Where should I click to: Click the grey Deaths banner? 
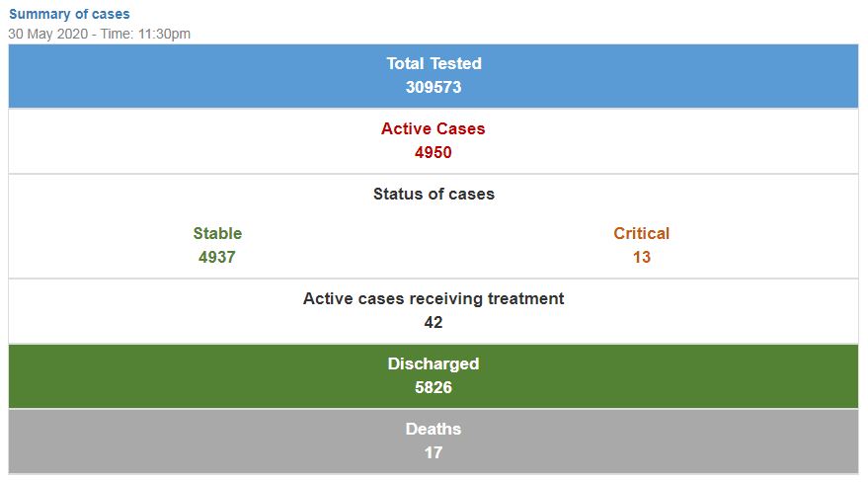(x=434, y=442)
